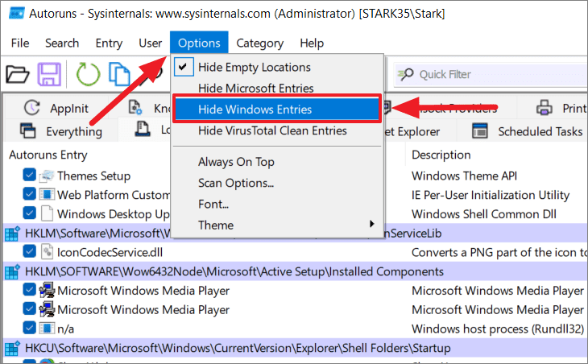Click the registry icon of HKCU Shell Folders Startup key
588x364 pixels.
point(12,348)
